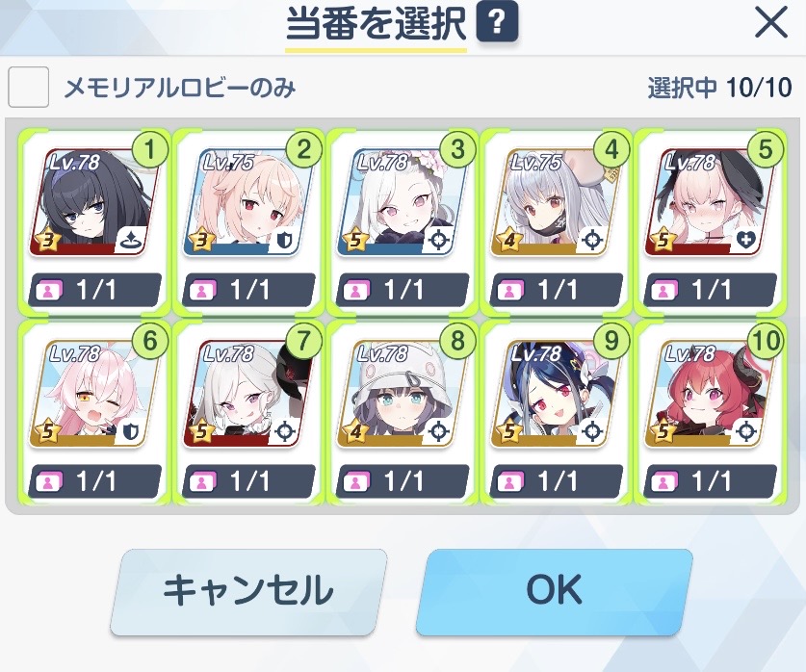Close the 当番を選択 dialog with X
Screen dimensions: 806x672
[771, 23]
